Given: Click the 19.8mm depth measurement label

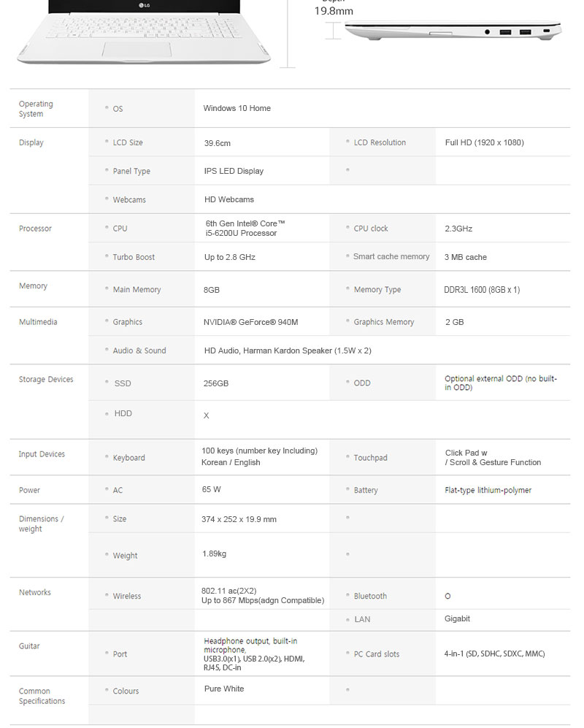Looking at the screenshot, I should 334,11.
